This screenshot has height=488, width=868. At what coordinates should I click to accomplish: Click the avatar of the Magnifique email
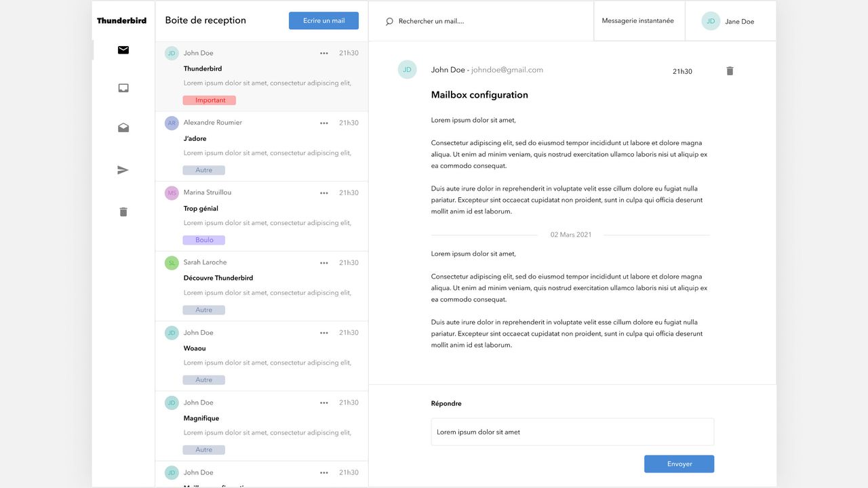click(x=172, y=403)
